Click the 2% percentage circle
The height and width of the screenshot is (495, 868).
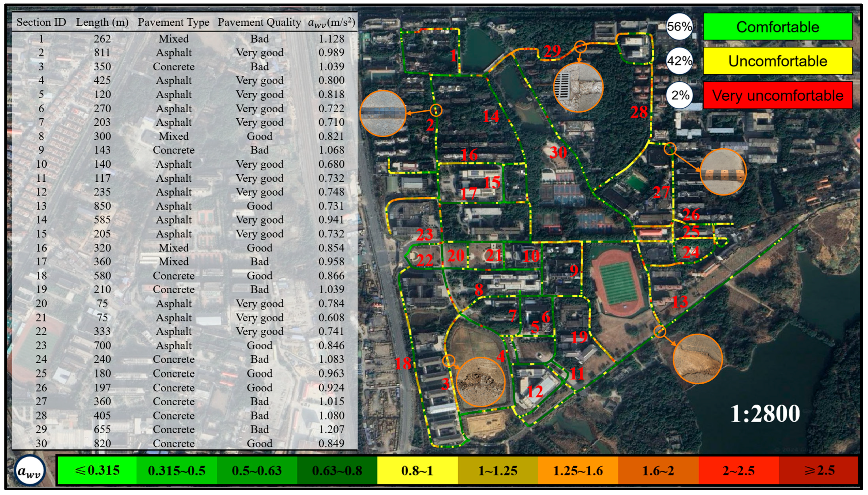coord(679,96)
